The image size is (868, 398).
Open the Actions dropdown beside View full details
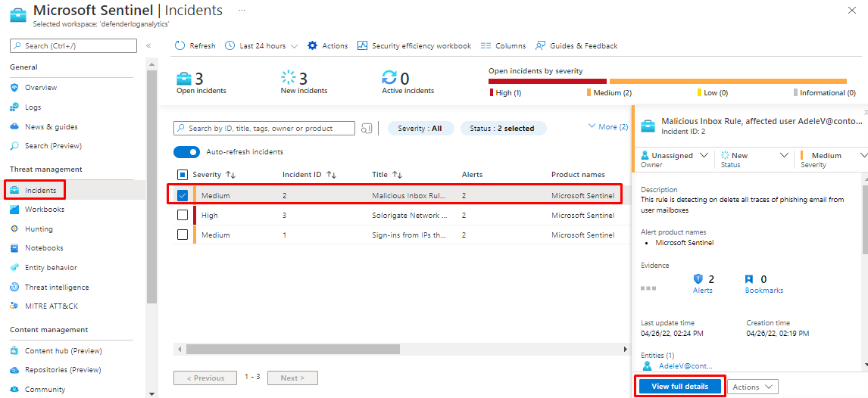click(754, 387)
